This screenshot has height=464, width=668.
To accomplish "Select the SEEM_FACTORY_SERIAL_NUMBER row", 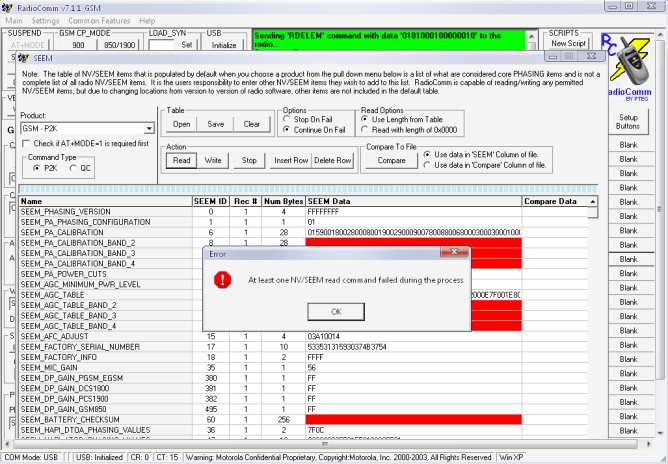I will [x=303, y=347].
